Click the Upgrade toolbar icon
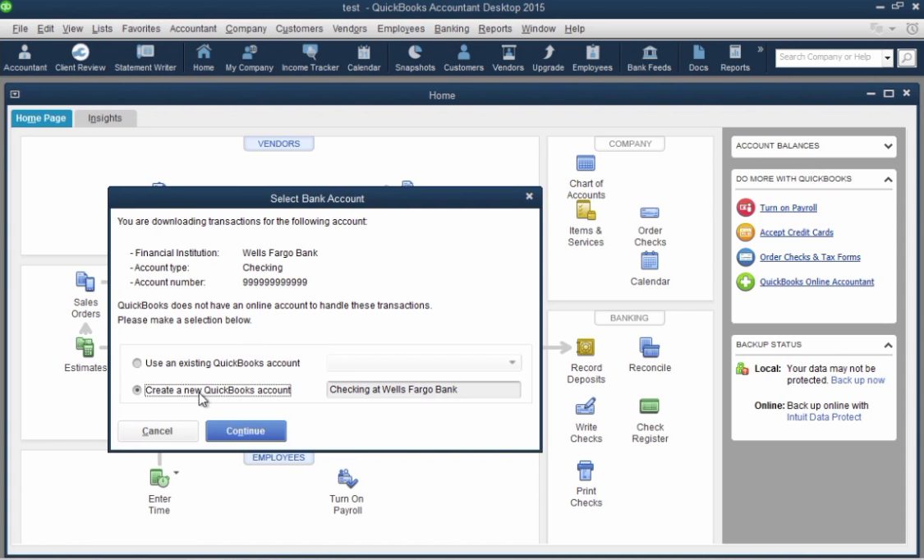 coord(548,58)
